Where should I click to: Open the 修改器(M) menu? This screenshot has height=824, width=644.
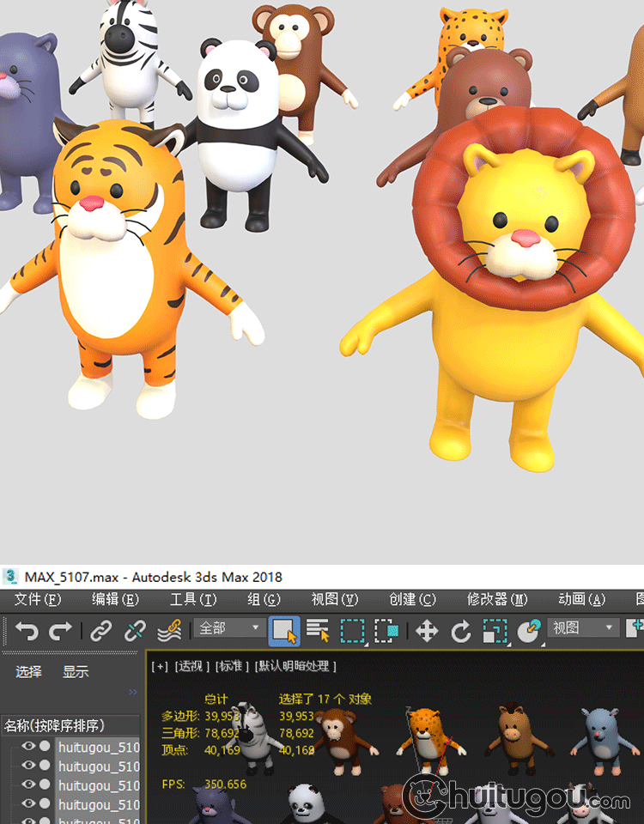click(x=497, y=600)
